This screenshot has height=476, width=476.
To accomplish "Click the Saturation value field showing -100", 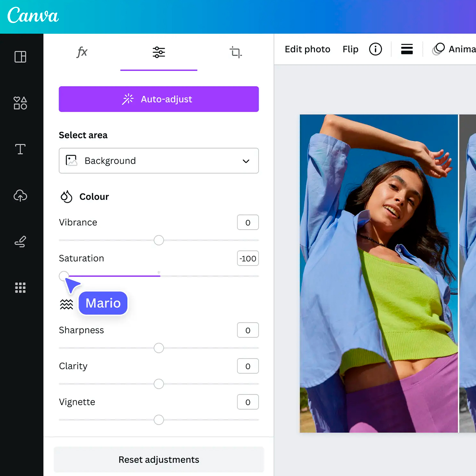I will (248, 259).
